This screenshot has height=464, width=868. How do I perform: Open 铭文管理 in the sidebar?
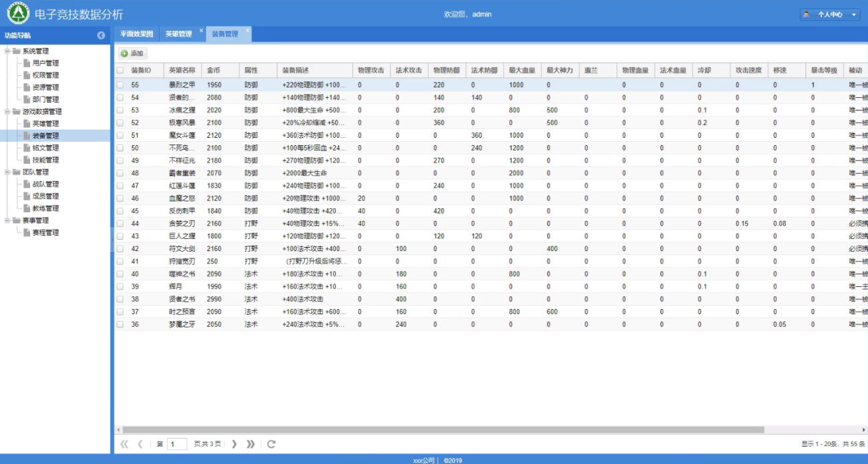tap(45, 148)
